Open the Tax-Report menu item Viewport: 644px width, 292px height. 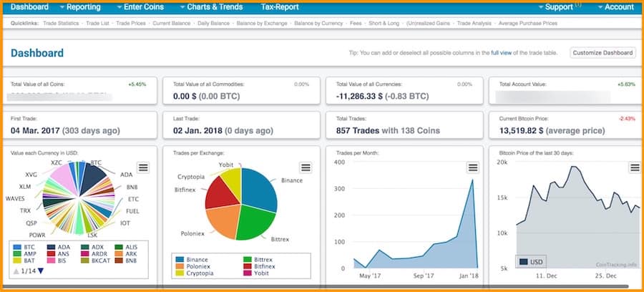(x=280, y=7)
